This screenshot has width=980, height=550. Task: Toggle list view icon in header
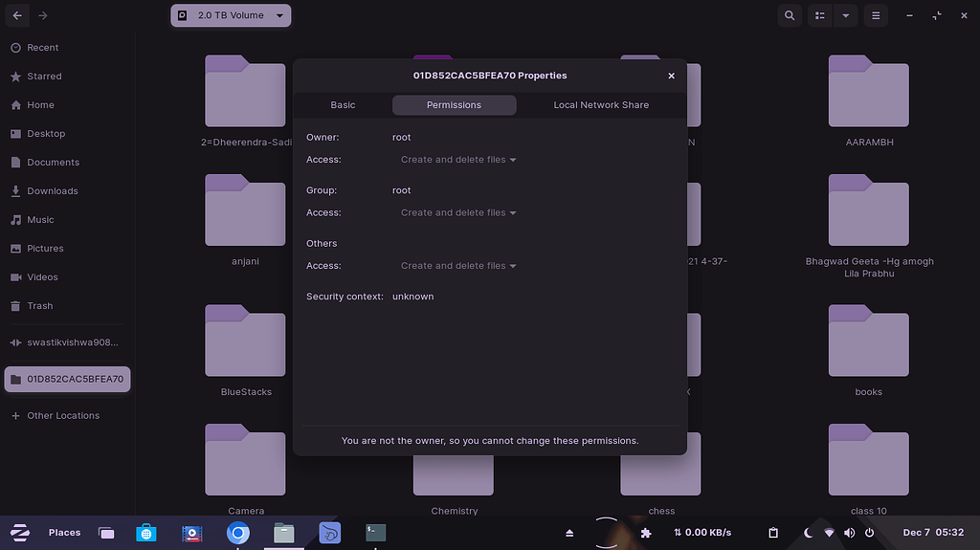pyautogui.click(x=820, y=15)
